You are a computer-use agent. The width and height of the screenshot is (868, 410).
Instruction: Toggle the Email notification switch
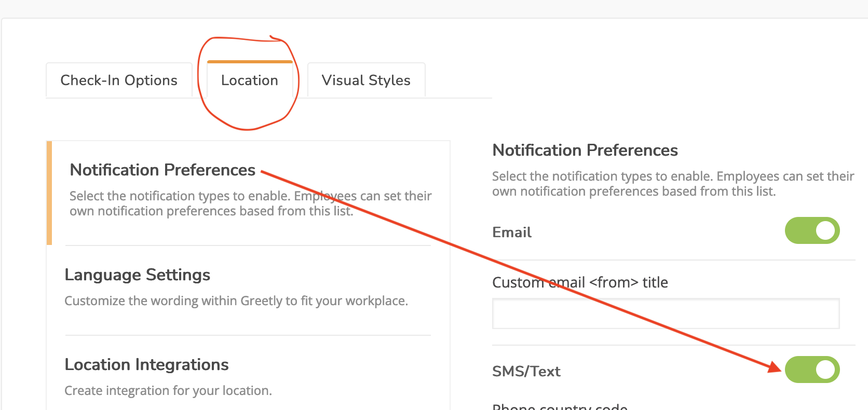pyautogui.click(x=812, y=230)
